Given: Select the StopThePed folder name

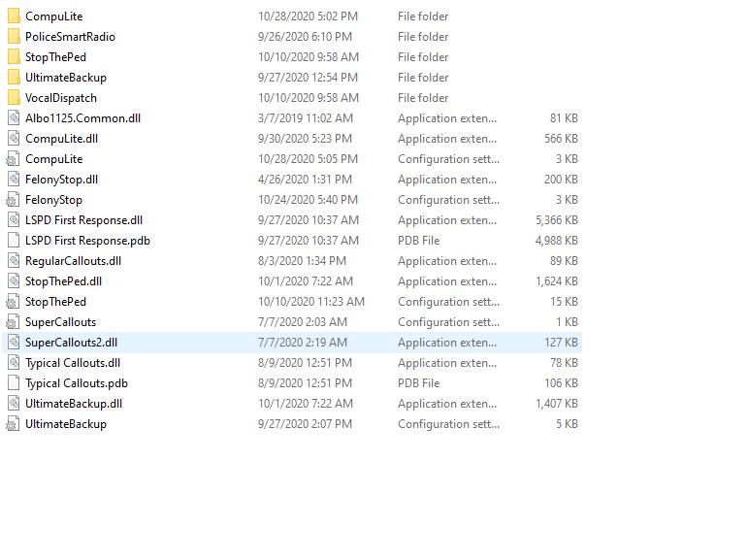Looking at the screenshot, I should pyautogui.click(x=56, y=57).
